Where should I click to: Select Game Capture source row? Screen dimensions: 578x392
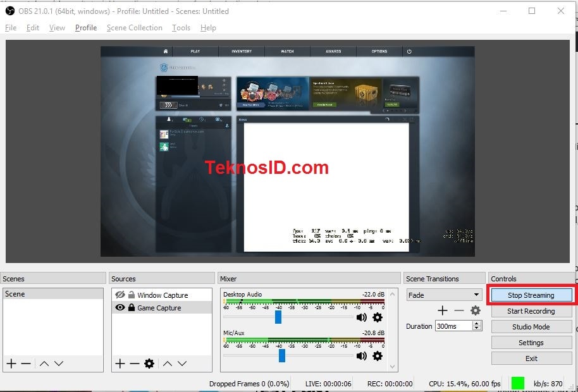(x=162, y=307)
